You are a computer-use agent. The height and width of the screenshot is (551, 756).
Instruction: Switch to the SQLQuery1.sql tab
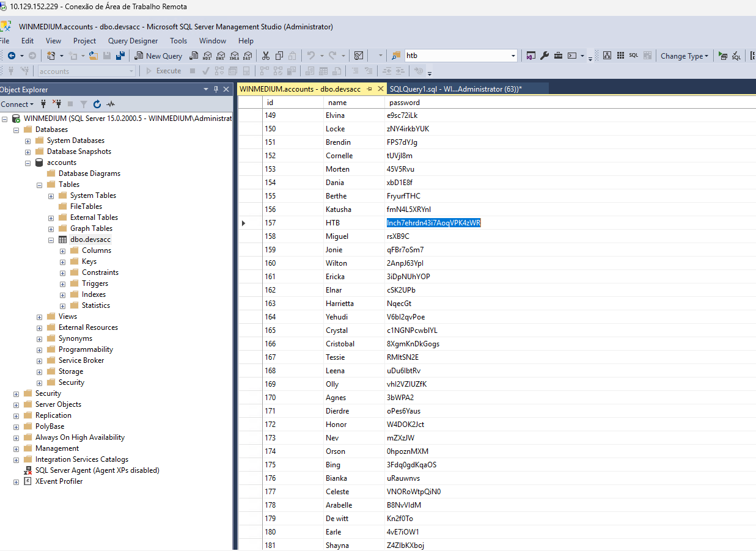point(455,89)
